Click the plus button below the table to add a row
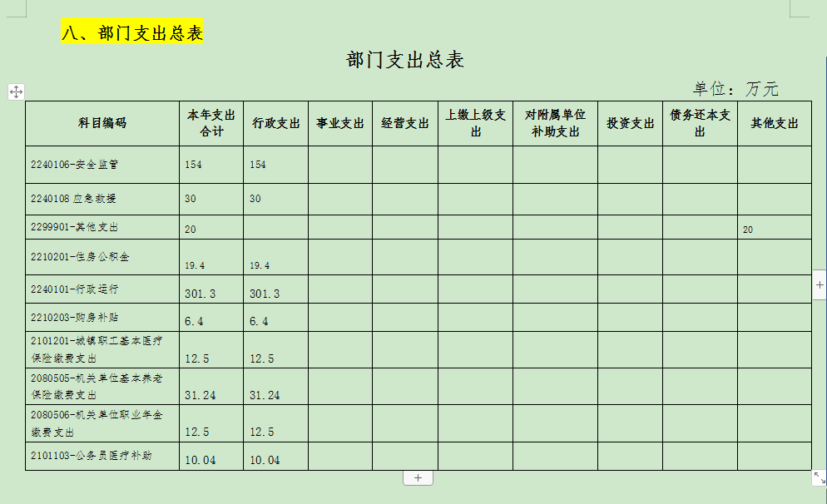The height and width of the screenshot is (504, 827). (x=418, y=478)
